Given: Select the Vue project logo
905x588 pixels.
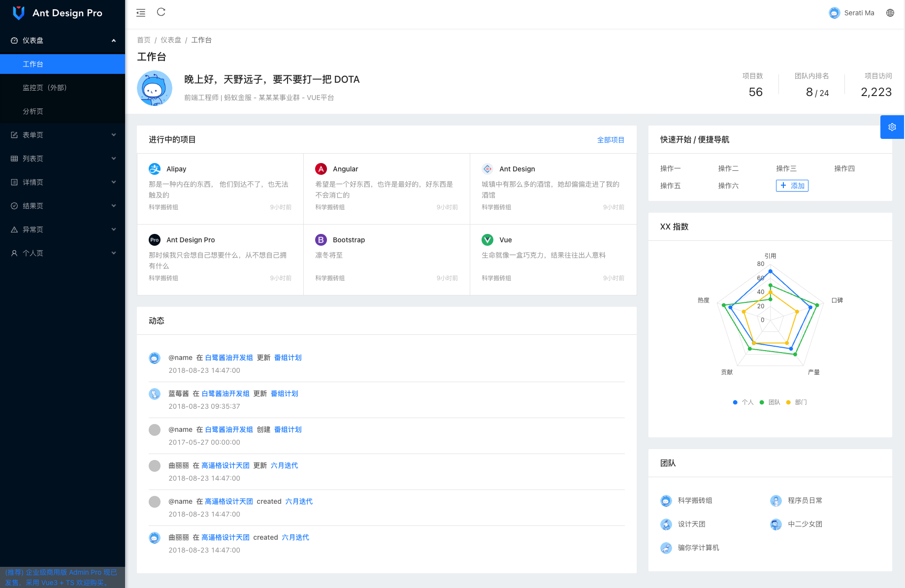Looking at the screenshot, I should pos(487,240).
